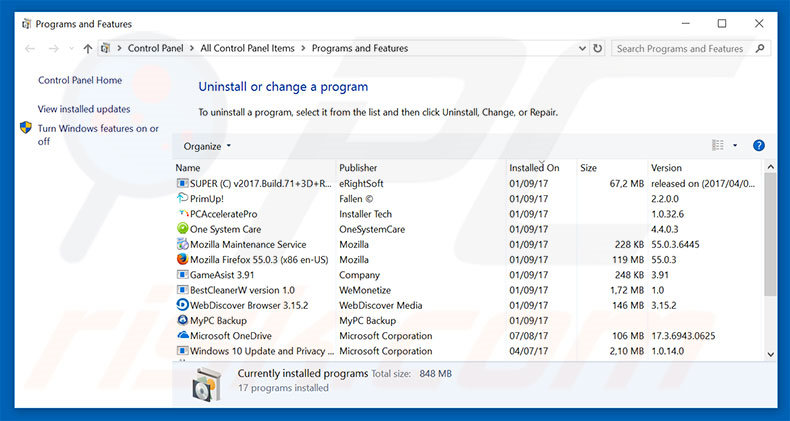Screen dimensions: 790x421
Task: Click the address bar location icon
Action: 105,48
